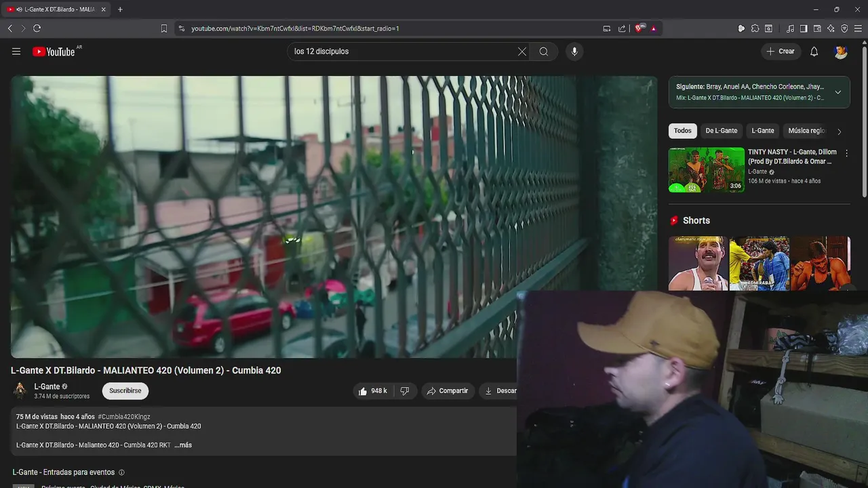This screenshot has height=488, width=868.
Task: Open the music note media control icon
Action: pos(790,28)
